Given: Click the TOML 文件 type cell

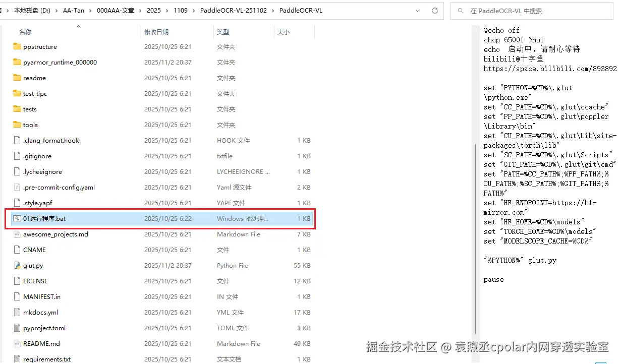Looking at the screenshot, I should [x=233, y=328].
